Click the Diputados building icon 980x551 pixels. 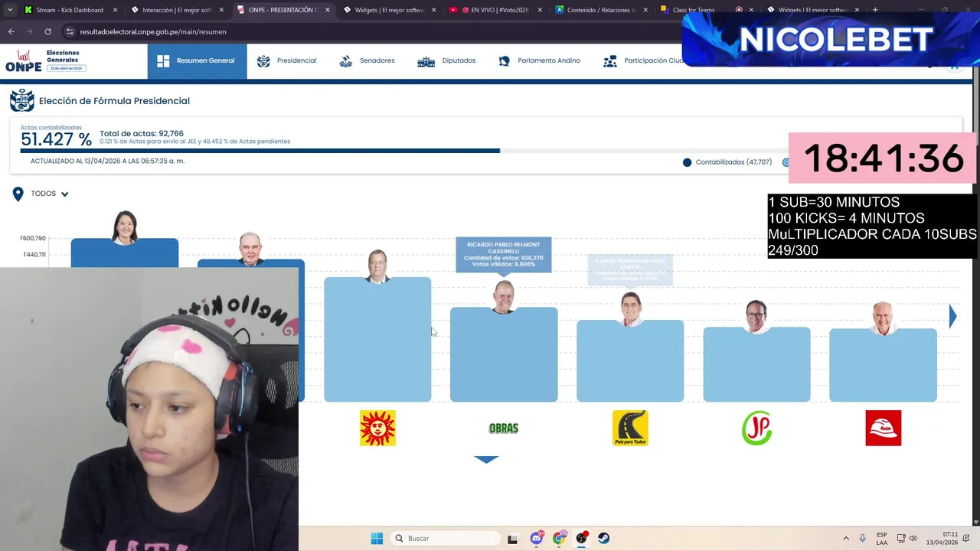click(x=426, y=61)
